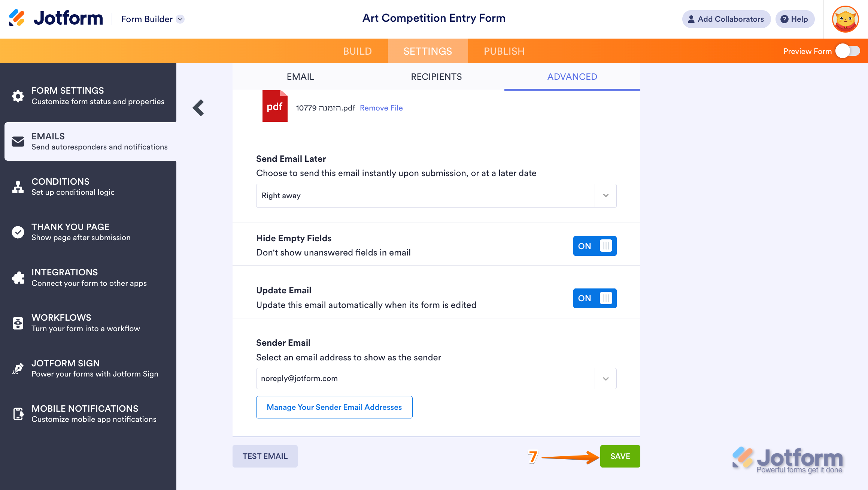This screenshot has height=490, width=868.
Task: Open Conditions via its hierarchy icon
Action: pyautogui.click(x=18, y=187)
